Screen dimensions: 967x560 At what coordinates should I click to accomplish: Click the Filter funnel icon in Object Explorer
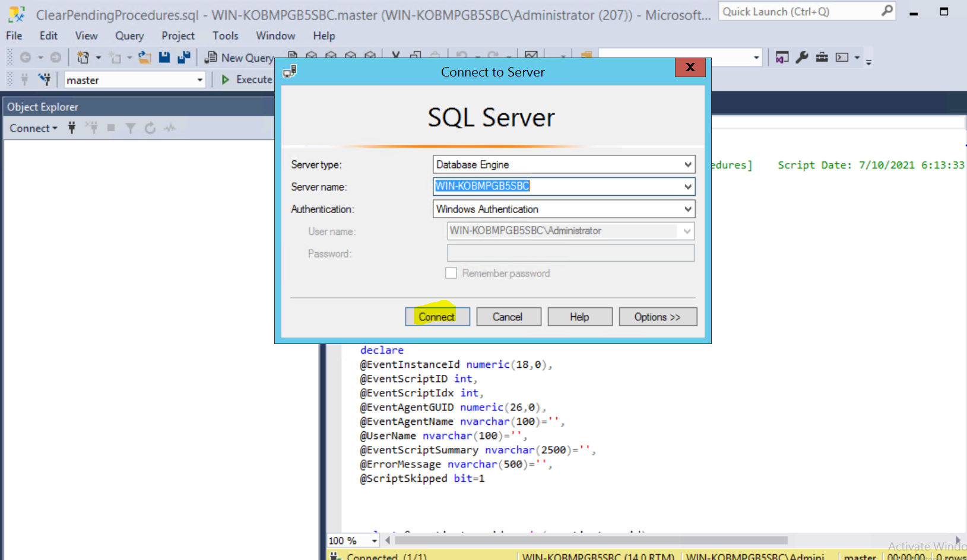(131, 128)
